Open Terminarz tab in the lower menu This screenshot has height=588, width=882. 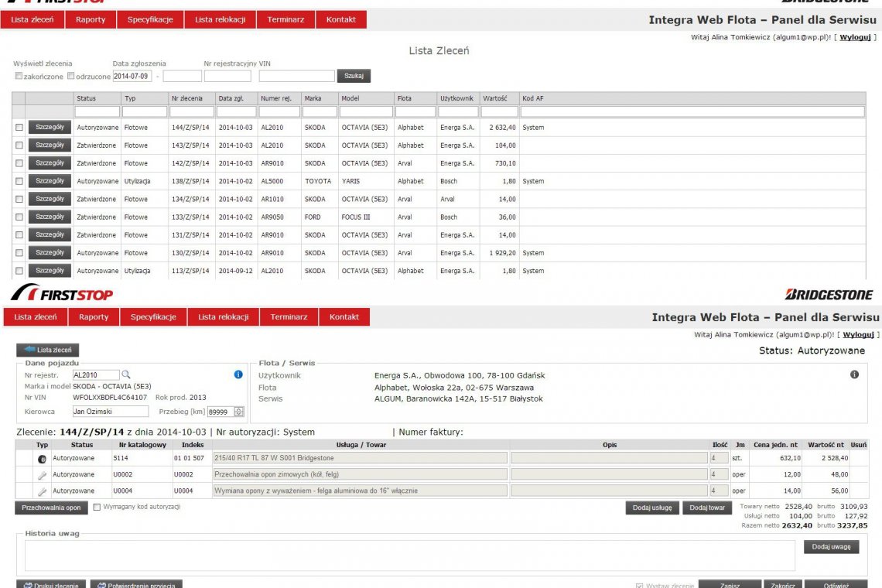289,317
